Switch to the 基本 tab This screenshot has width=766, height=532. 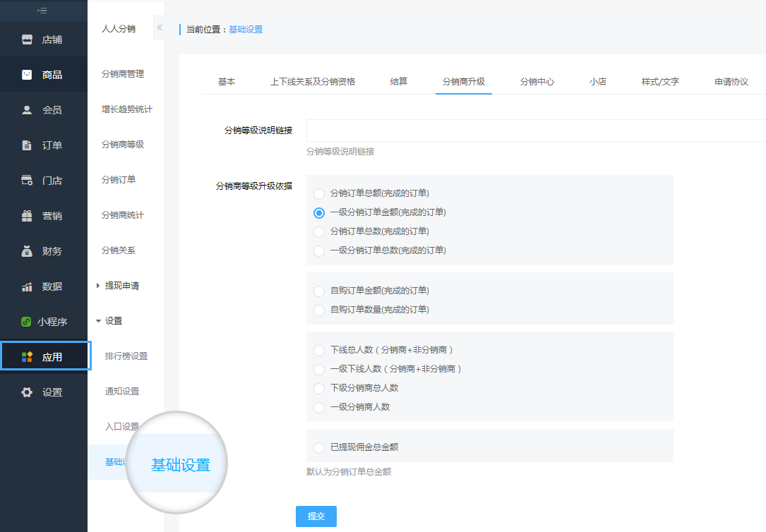227,82
